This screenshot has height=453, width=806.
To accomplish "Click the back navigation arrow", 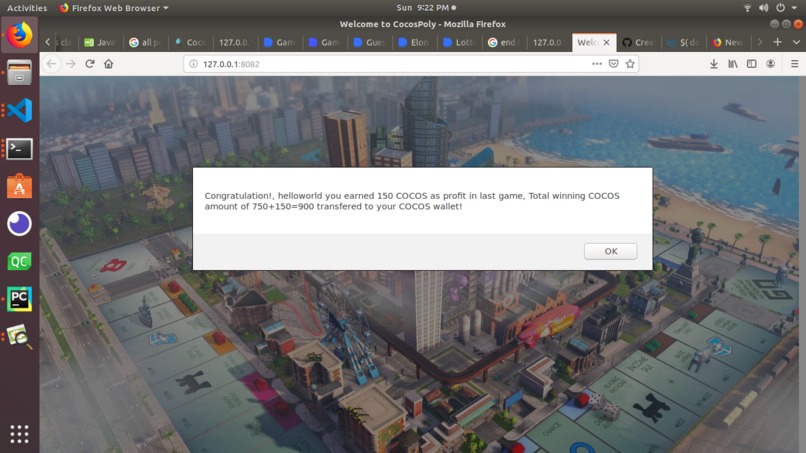I will coord(51,64).
